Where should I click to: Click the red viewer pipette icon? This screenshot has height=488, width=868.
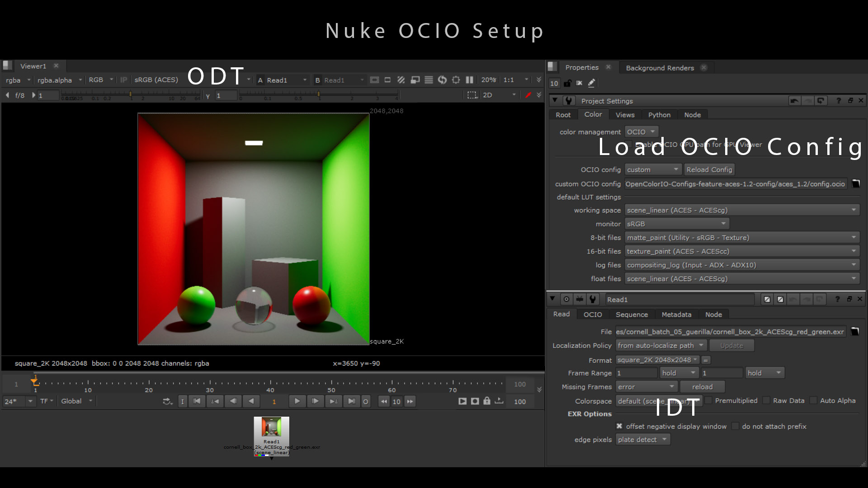[528, 95]
